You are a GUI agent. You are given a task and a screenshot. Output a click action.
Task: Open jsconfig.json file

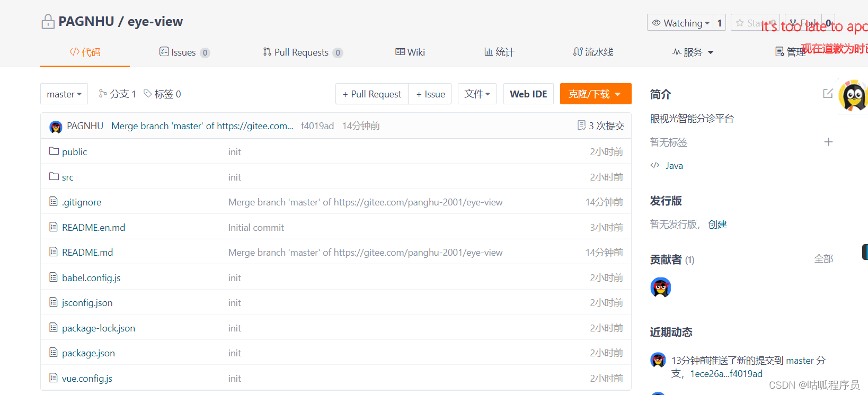pyautogui.click(x=87, y=303)
